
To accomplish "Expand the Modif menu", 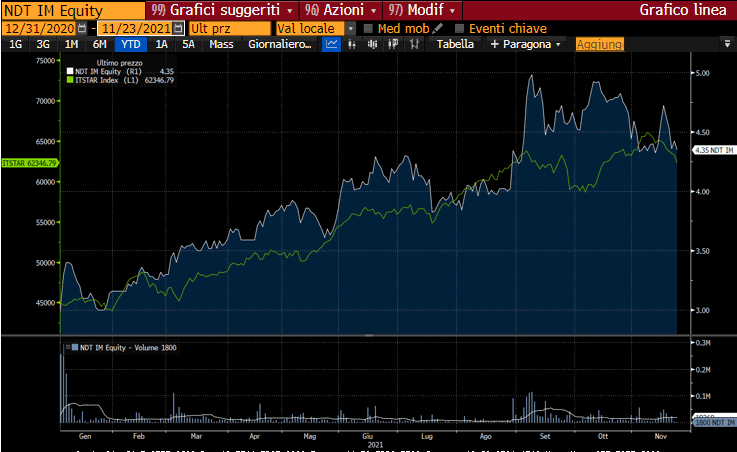I will point(422,10).
